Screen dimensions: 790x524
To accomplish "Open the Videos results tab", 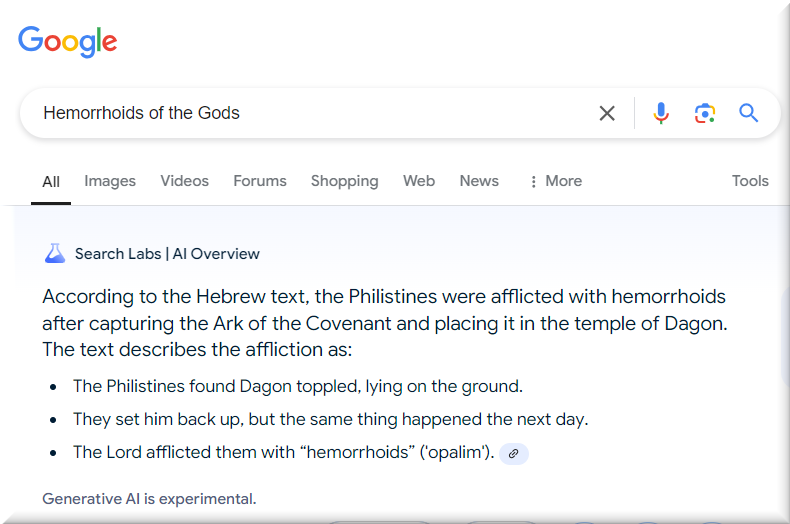I will point(185,181).
